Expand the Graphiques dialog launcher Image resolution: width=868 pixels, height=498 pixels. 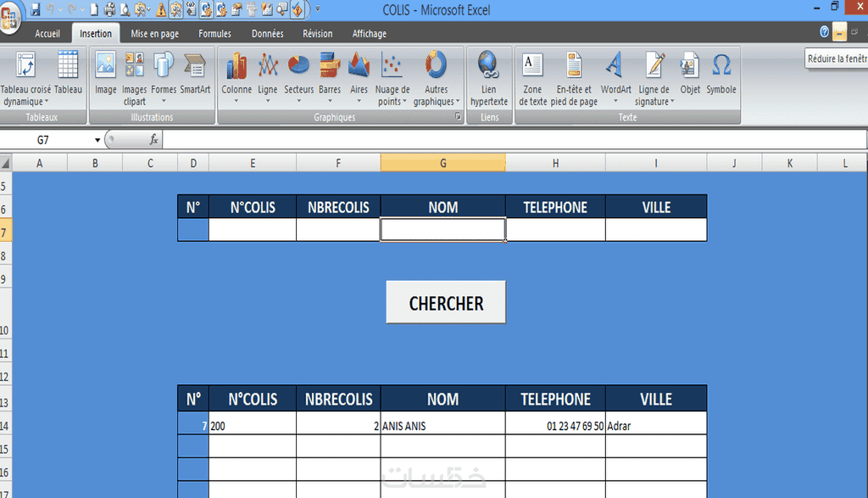(x=458, y=116)
